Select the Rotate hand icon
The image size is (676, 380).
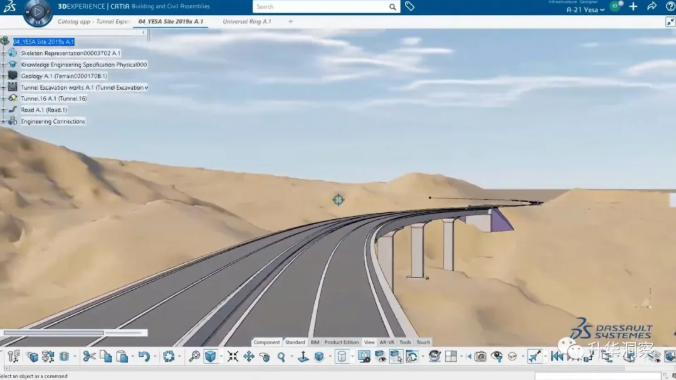click(x=265, y=357)
